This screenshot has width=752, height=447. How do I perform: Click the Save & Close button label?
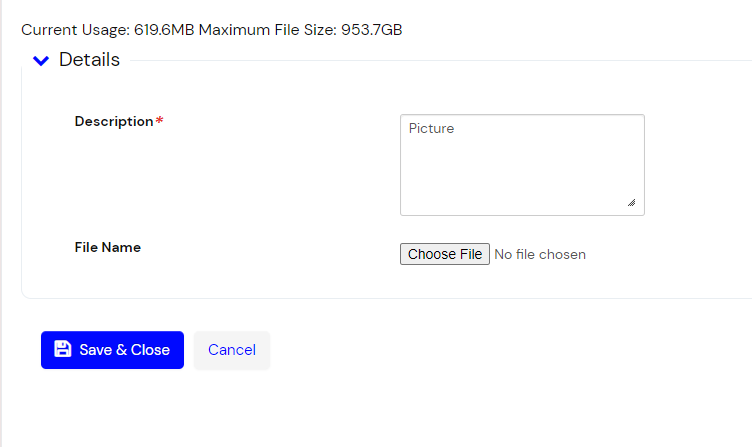pyautogui.click(x=125, y=350)
